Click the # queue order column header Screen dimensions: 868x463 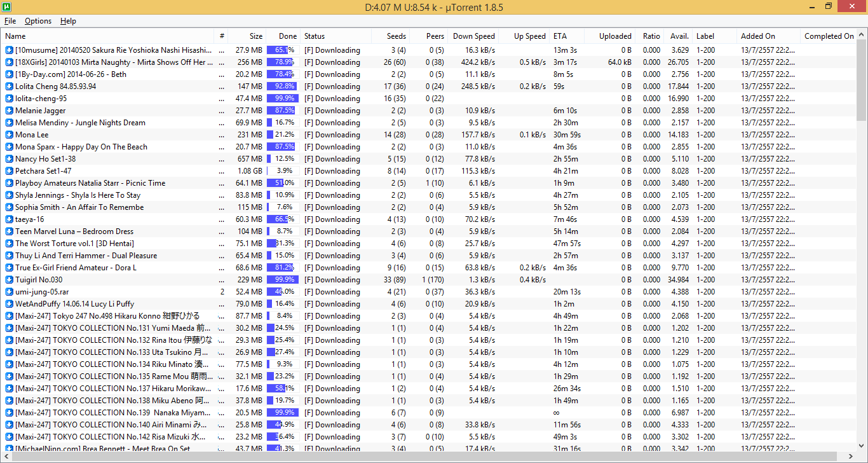pos(222,36)
